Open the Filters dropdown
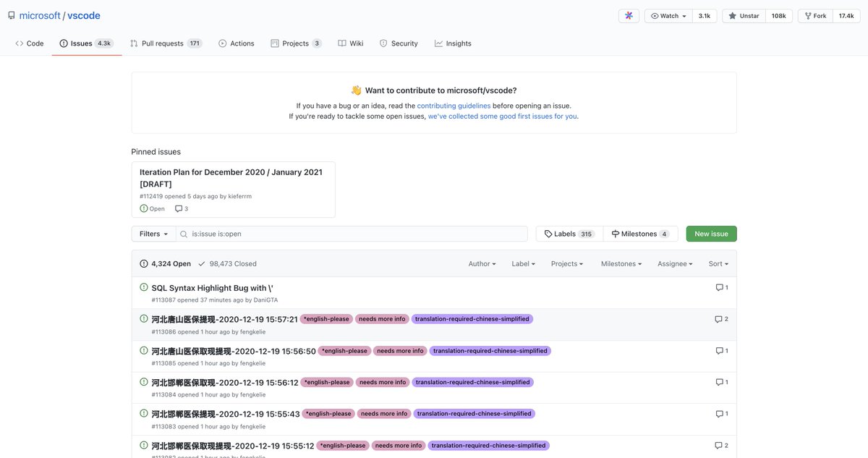The image size is (868, 458). [x=153, y=234]
